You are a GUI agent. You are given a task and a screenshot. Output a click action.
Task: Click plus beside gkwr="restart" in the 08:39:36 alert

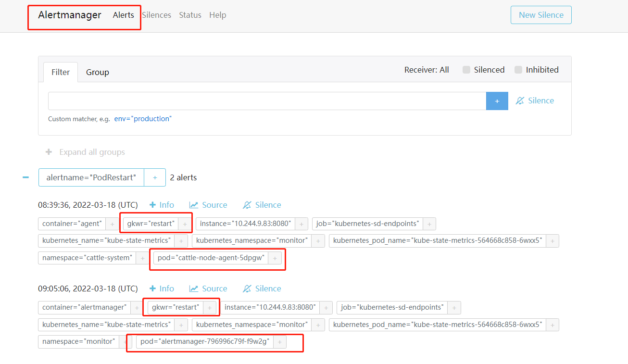185,224
